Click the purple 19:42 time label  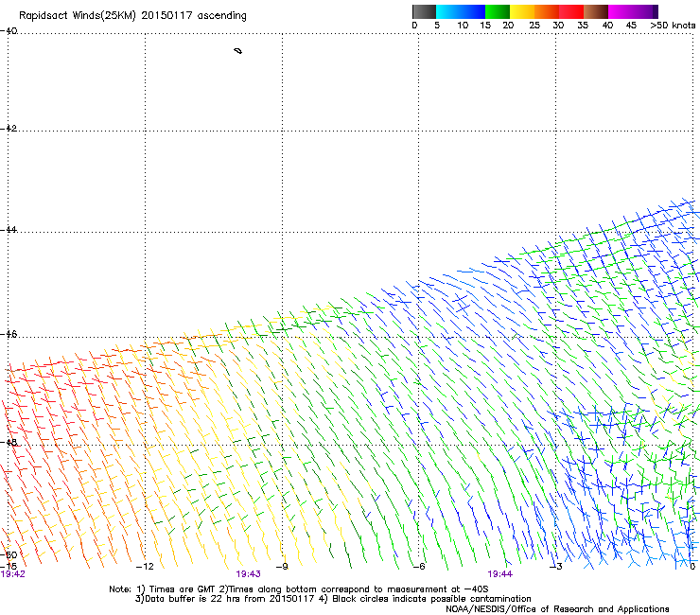coord(13,574)
